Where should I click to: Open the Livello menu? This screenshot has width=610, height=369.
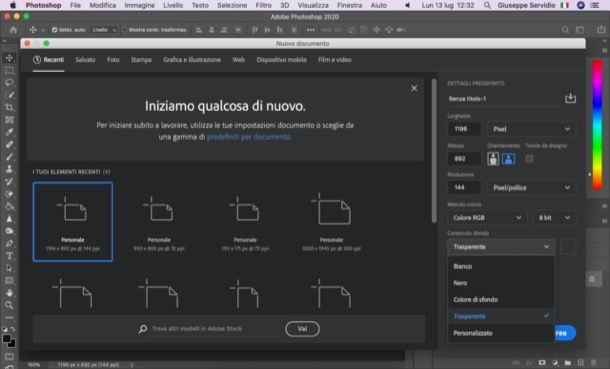click(x=173, y=5)
